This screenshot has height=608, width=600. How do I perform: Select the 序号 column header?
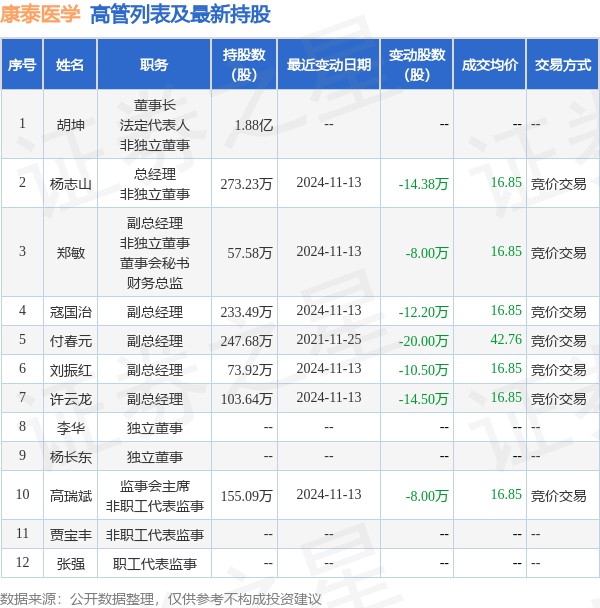coord(22,65)
